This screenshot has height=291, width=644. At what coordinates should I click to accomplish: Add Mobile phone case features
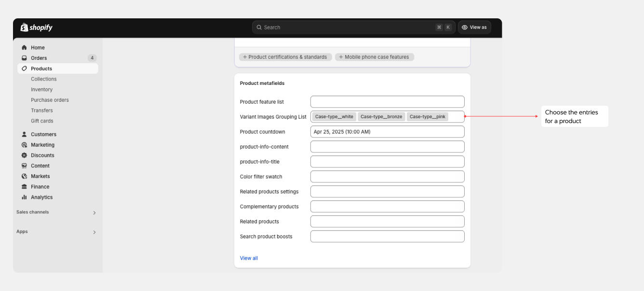click(374, 57)
